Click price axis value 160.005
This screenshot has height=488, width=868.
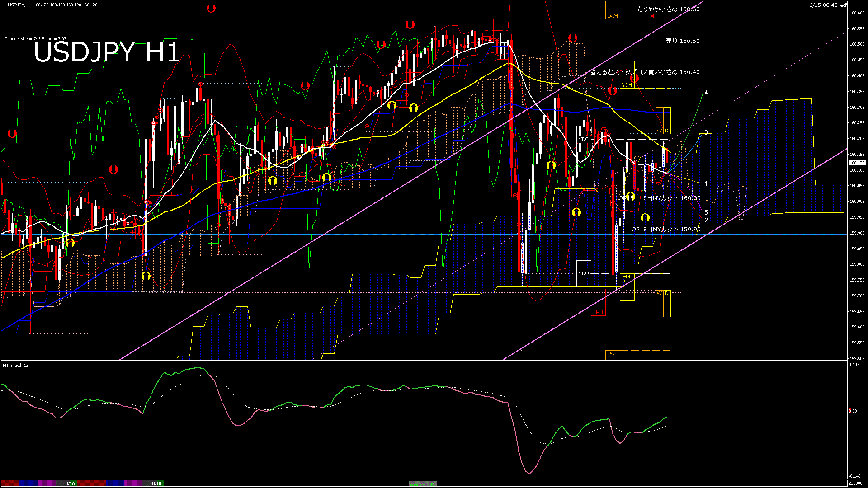tap(857, 202)
